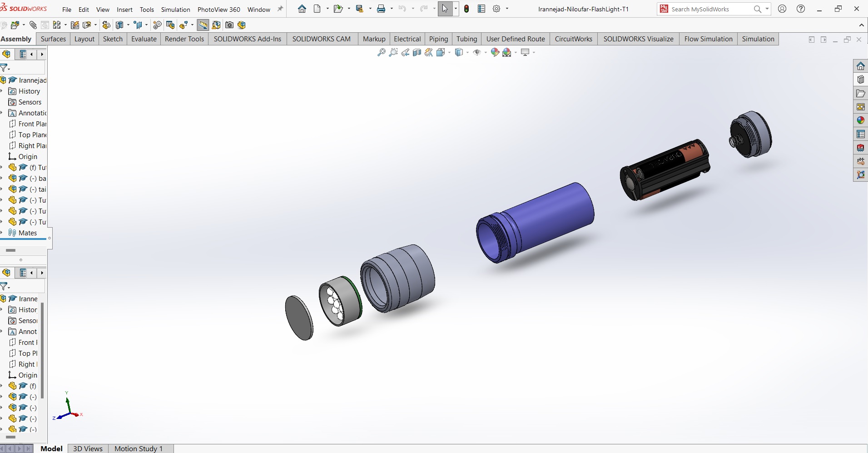This screenshot has width=868, height=453.
Task: Toggle the Measure ruler tool
Action: point(203,25)
